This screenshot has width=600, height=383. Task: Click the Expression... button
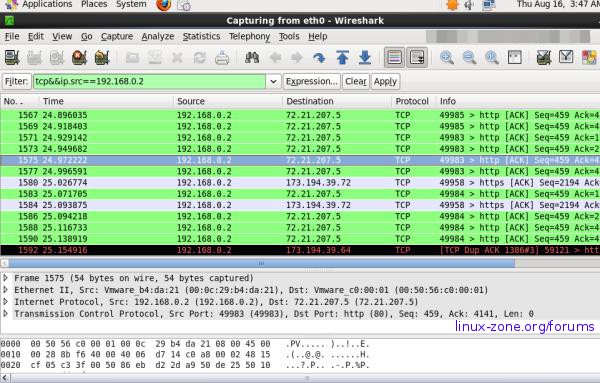coord(311,81)
